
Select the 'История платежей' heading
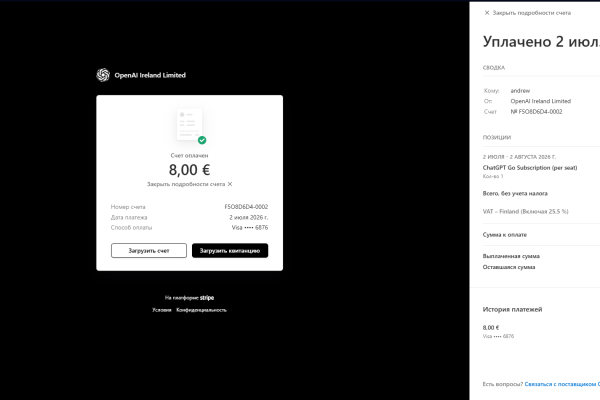[x=512, y=309]
